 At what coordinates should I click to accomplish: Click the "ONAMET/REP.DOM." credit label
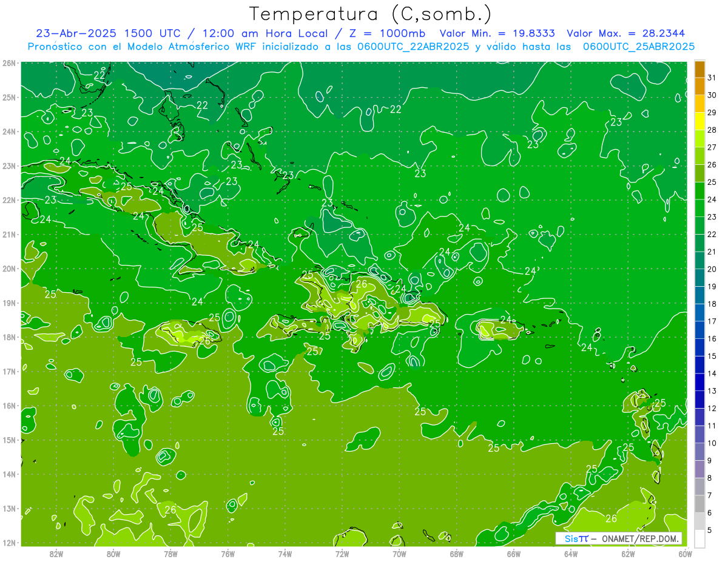coord(639,538)
